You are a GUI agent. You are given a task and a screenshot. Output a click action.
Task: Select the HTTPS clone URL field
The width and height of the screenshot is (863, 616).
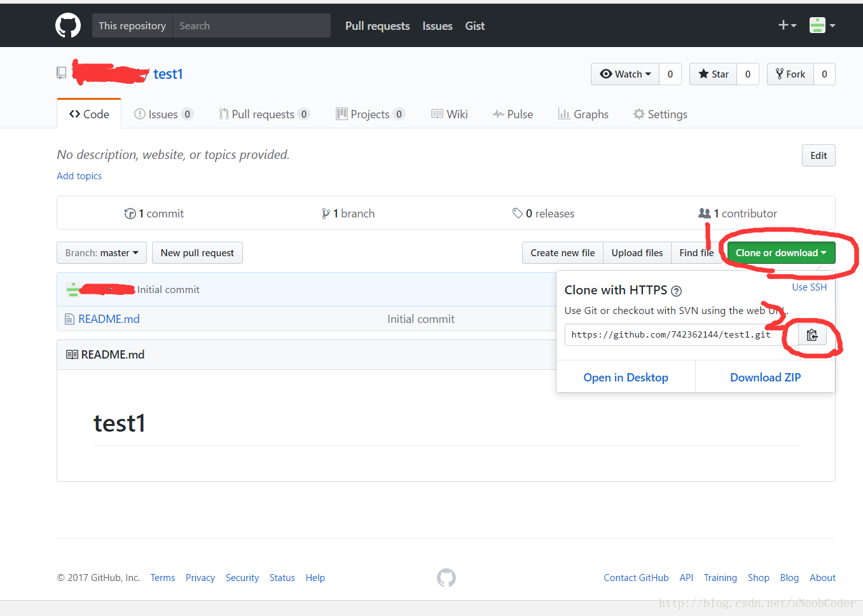pyautogui.click(x=681, y=334)
